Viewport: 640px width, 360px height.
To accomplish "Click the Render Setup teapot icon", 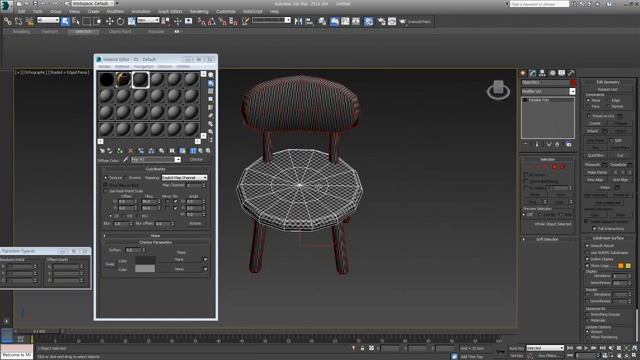I will pyautogui.click(x=381, y=21).
